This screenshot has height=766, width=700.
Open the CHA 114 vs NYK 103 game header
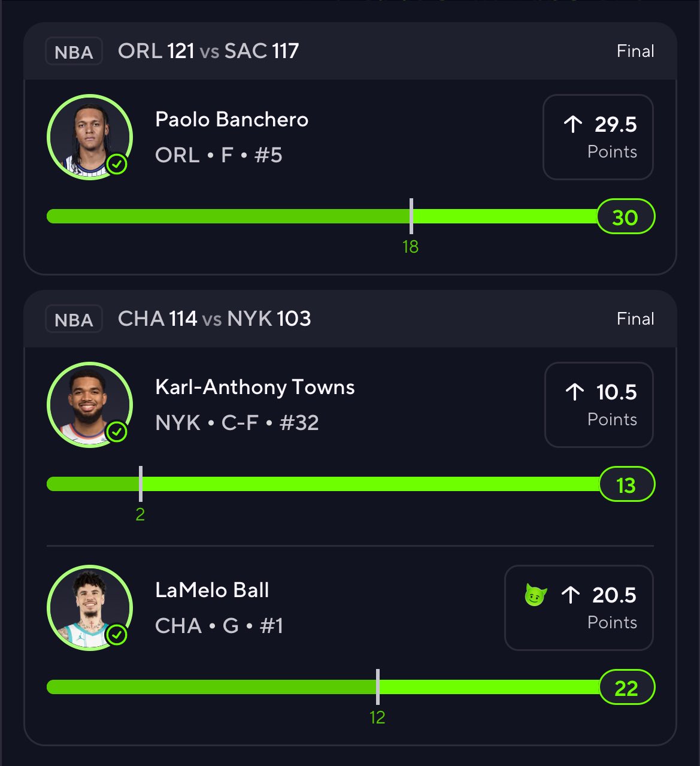(x=214, y=319)
